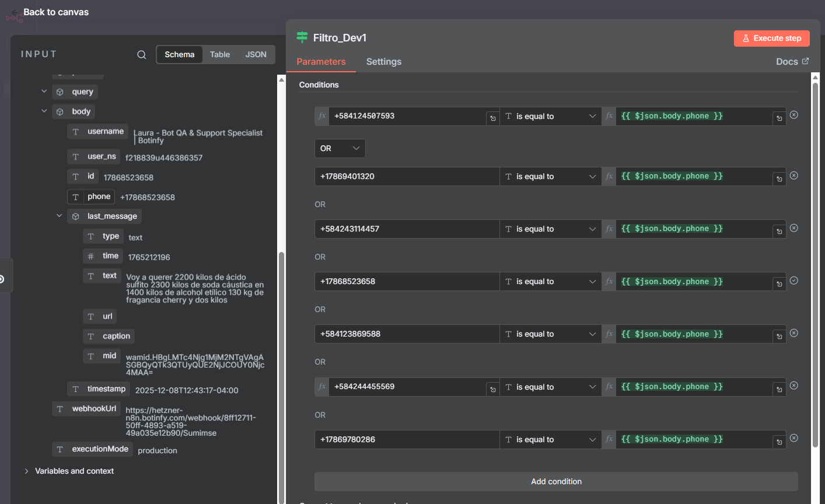Remove the +584124507593 condition
The height and width of the screenshot is (504, 825).
tap(793, 115)
